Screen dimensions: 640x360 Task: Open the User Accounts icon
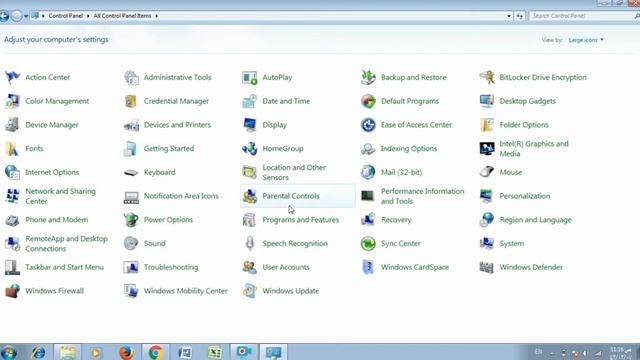[249, 267]
